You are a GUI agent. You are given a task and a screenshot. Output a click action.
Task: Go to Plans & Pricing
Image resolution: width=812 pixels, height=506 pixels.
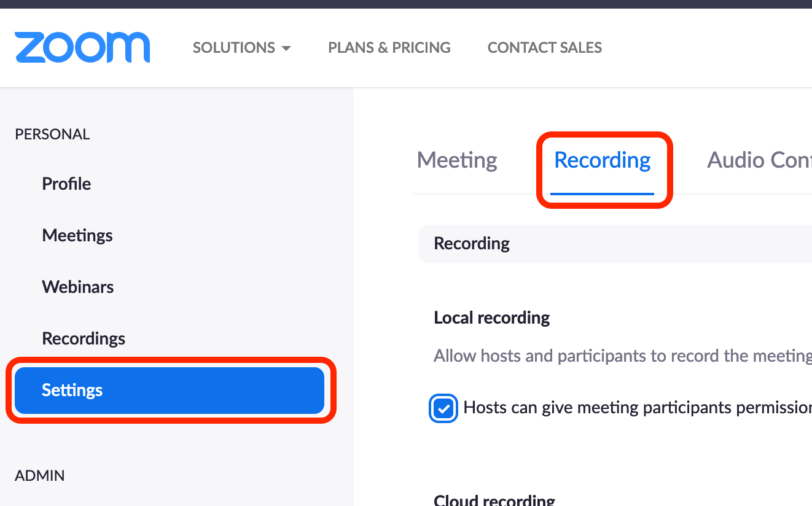coord(389,48)
